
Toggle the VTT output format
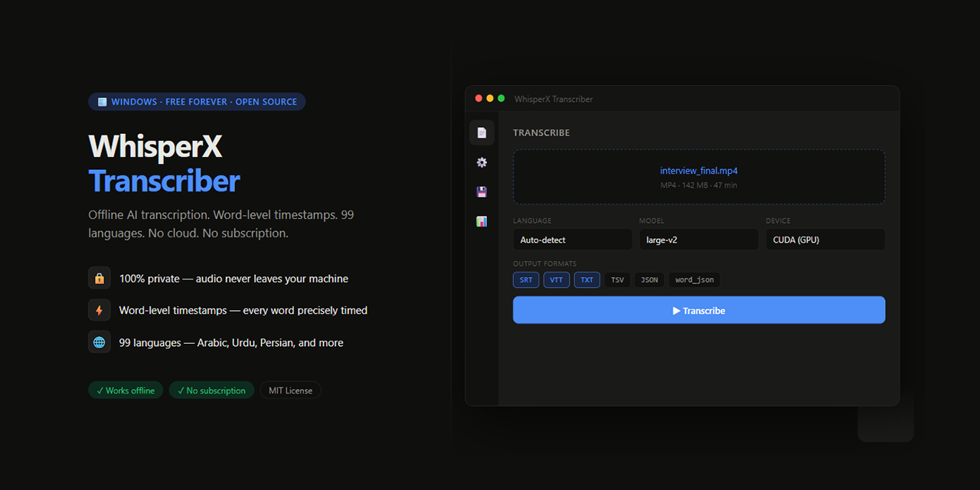pos(557,279)
